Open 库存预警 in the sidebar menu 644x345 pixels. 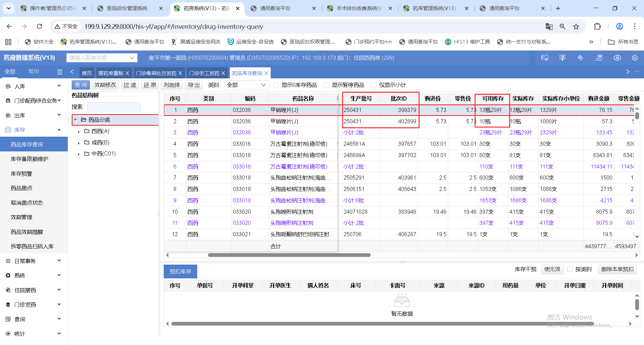(21, 174)
